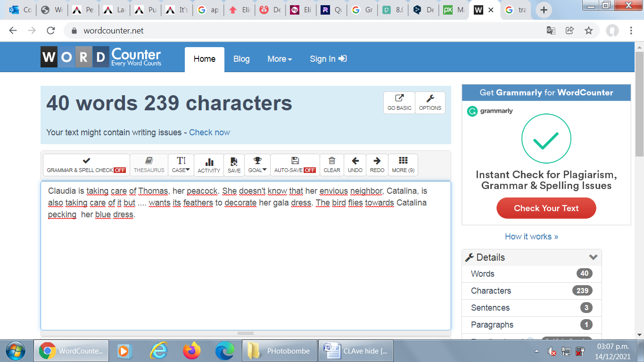Click the share page icon
The width and height of the screenshot is (644, 362).
tap(570, 31)
